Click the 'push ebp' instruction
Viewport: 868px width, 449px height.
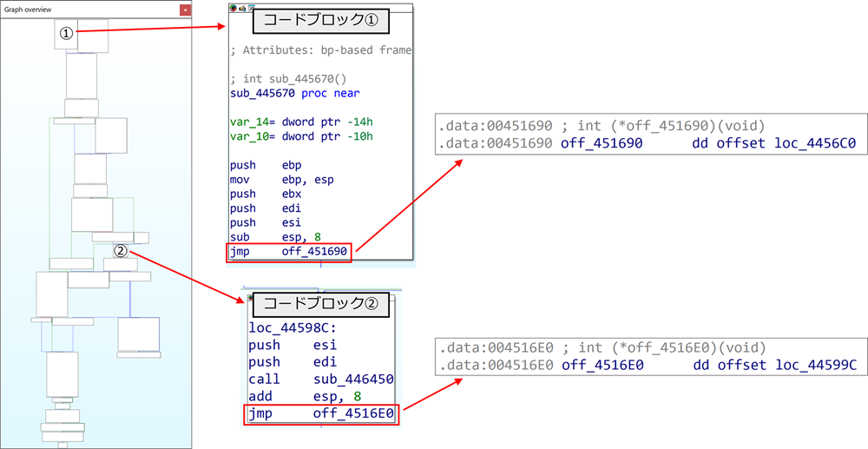[264, 165]
